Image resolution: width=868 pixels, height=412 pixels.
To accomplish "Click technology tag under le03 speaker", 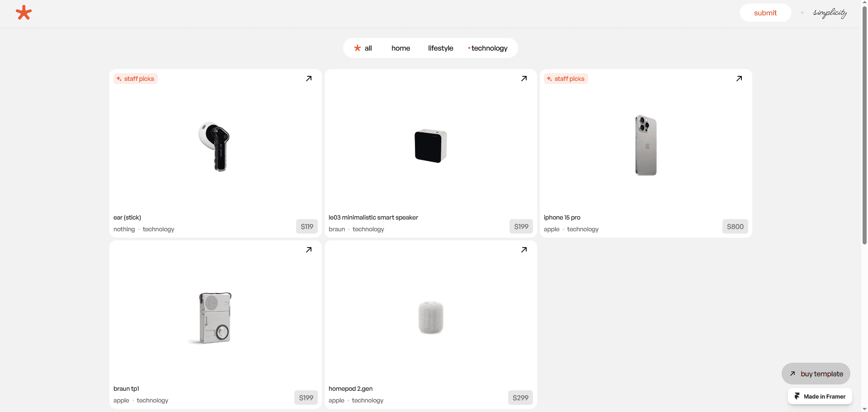I will (x=368, y=229).
